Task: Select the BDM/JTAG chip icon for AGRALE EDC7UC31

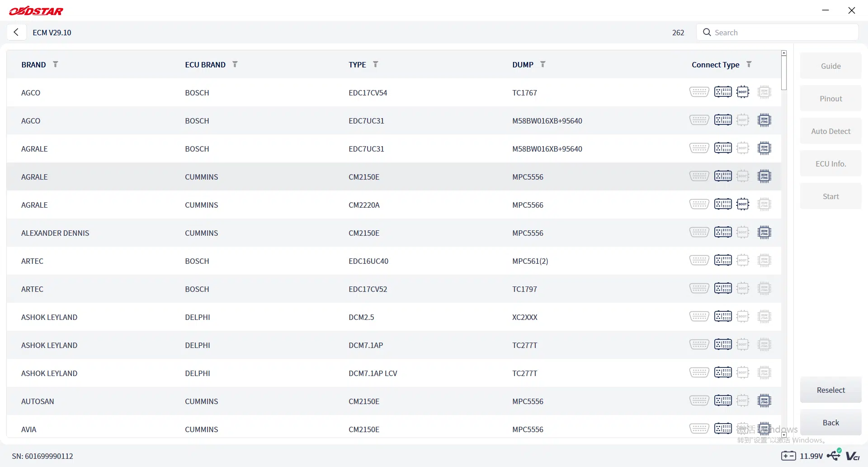Action: [764, 148]
